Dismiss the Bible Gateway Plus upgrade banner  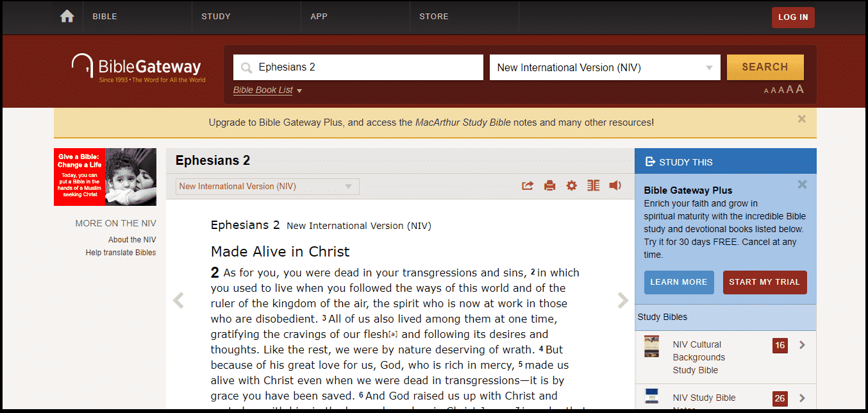(x=801, y=119)
